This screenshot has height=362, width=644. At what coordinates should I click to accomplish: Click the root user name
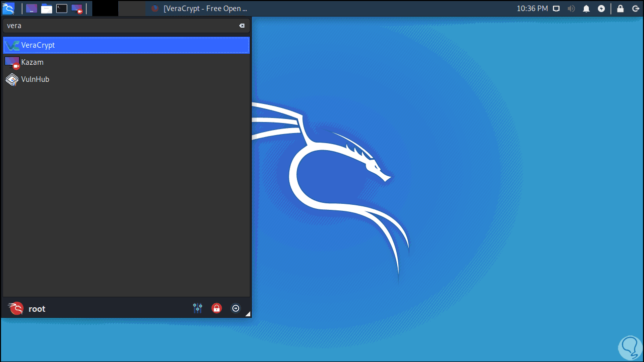pyautogui.click(x=37, y=309)
